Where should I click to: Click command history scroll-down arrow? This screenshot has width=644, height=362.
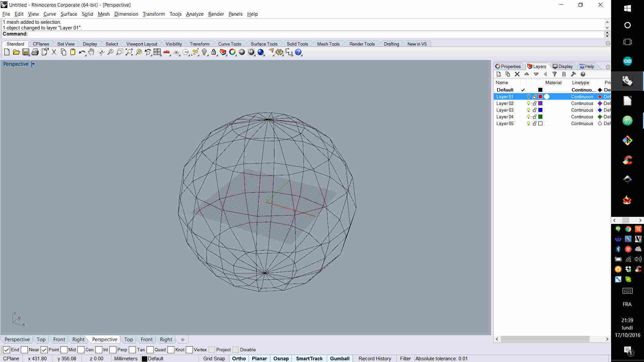click(607, 28)
